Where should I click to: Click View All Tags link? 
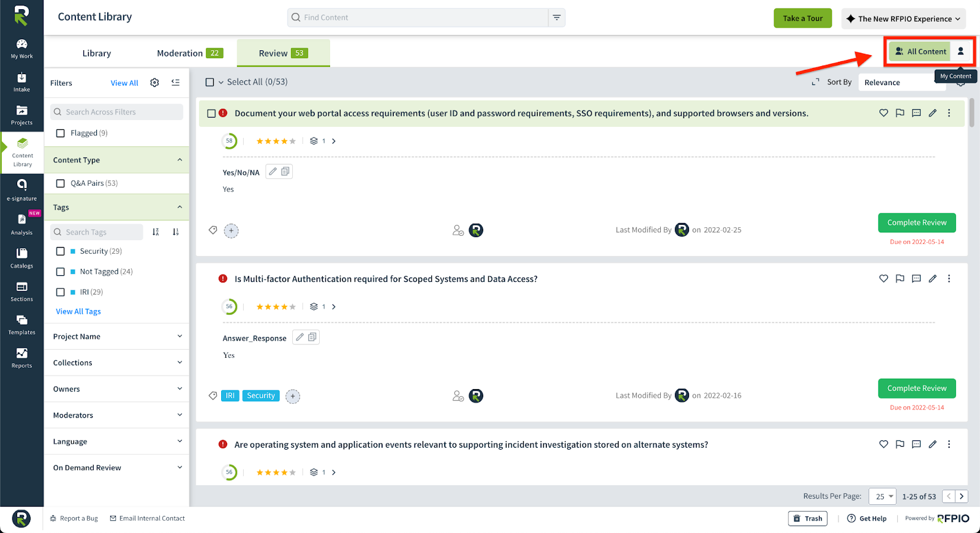78,311
